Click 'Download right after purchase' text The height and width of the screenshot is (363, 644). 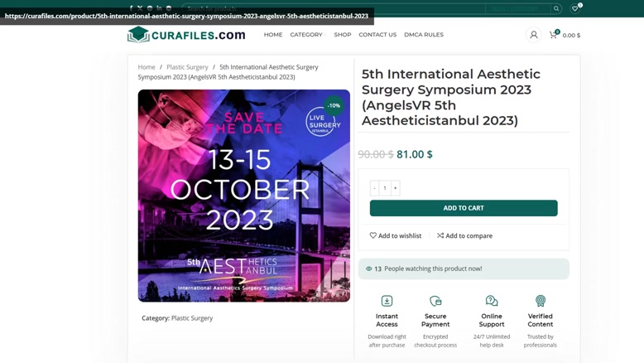point(387,341)
